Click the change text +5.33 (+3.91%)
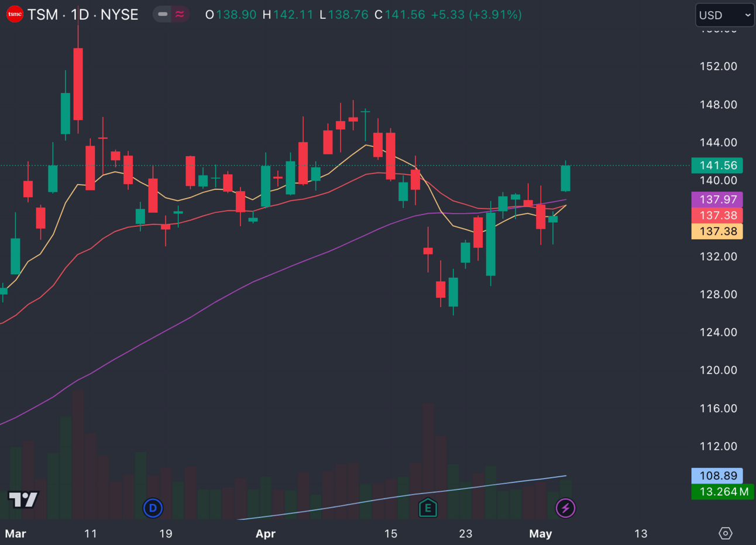Screen dimensions: 756x545 coord(476,15)
